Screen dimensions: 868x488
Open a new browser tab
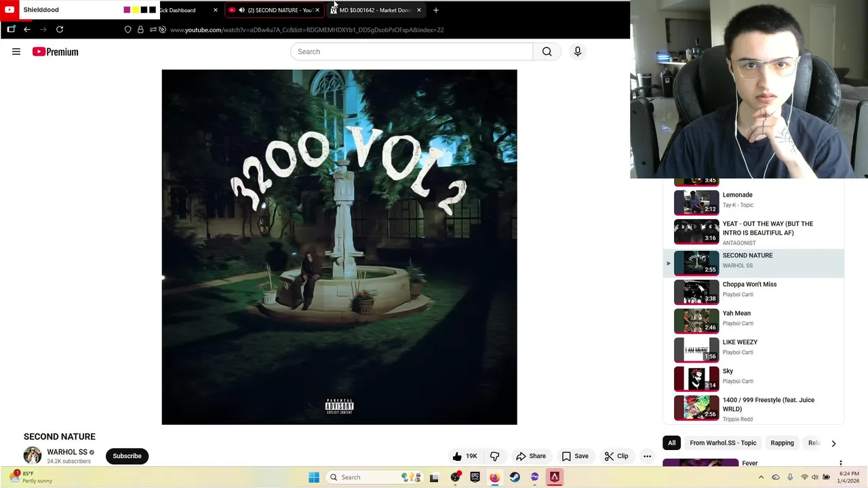click(436, 10)
